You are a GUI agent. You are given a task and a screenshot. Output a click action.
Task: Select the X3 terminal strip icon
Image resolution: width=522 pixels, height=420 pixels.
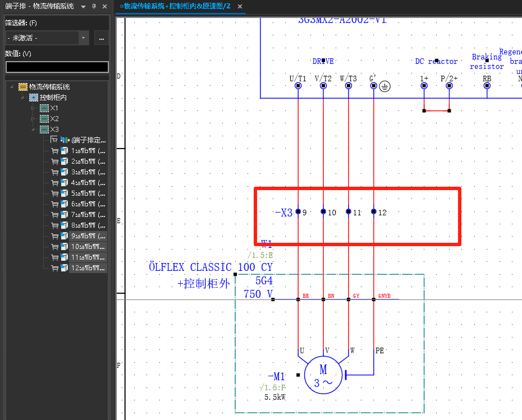(44, 130)
